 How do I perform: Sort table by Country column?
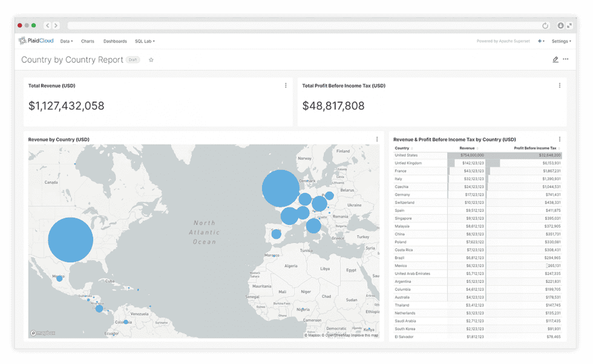point(404,148)
